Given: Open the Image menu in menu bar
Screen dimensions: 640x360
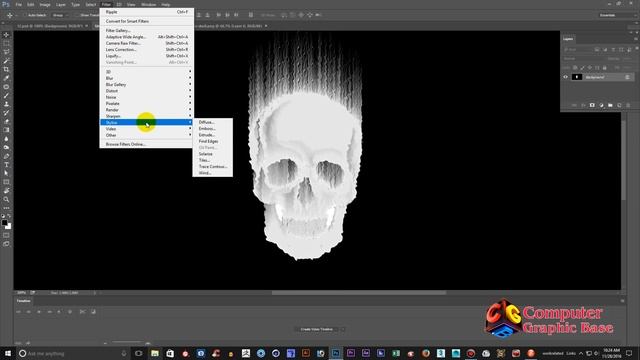Looking at the screenshot, I should point(45,4).
